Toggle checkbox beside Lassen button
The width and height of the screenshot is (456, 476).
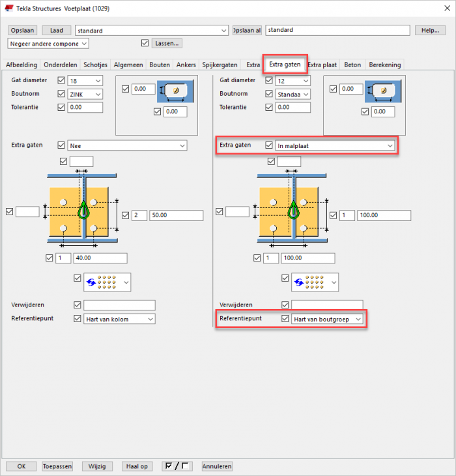[145, 43]
